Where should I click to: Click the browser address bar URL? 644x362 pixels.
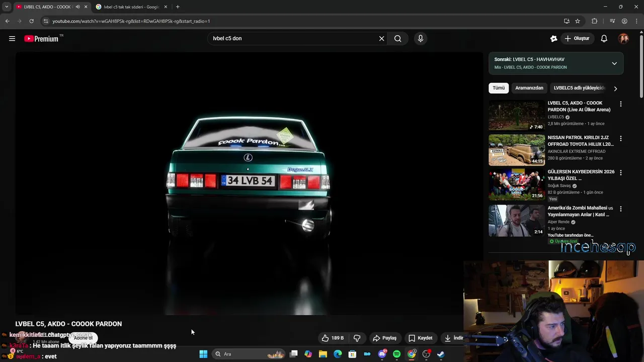click(x=131, y=21)
